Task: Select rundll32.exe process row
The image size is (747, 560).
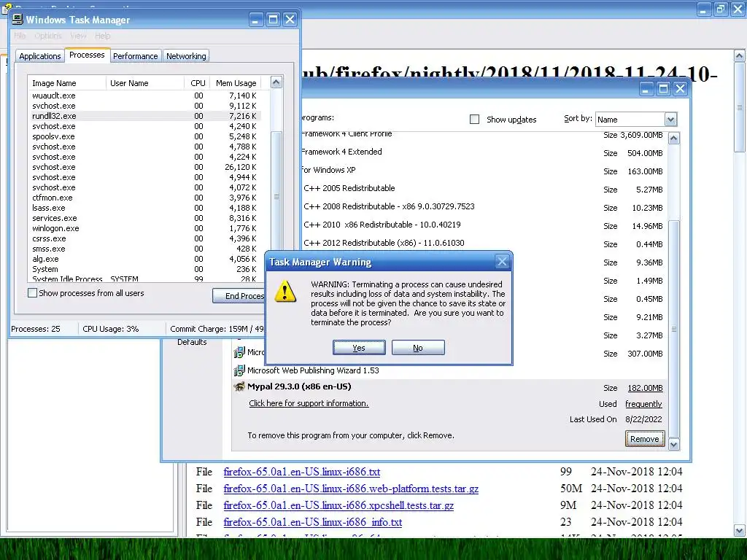Action: (144, 116)
